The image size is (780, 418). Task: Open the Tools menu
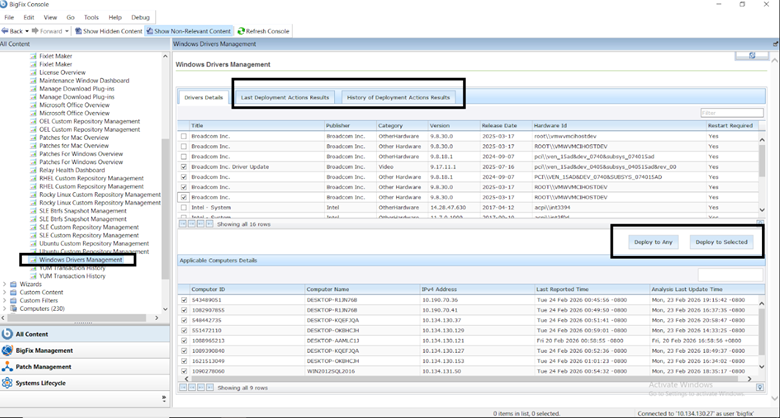(91, 17)
